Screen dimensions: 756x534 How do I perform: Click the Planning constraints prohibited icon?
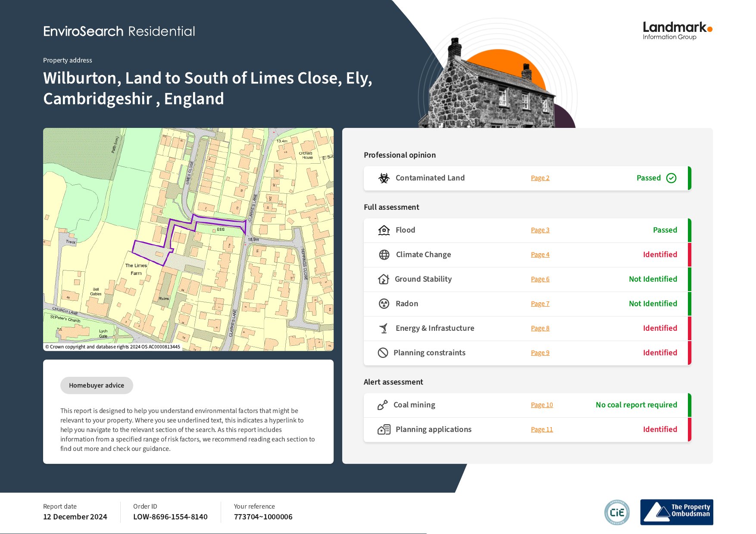[x=383, y=353]
